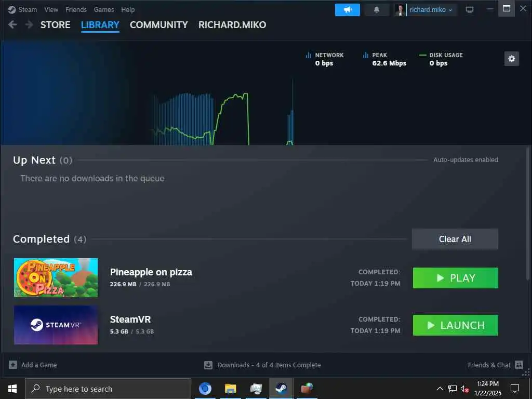Open the Help menu

tap(128, 9)
